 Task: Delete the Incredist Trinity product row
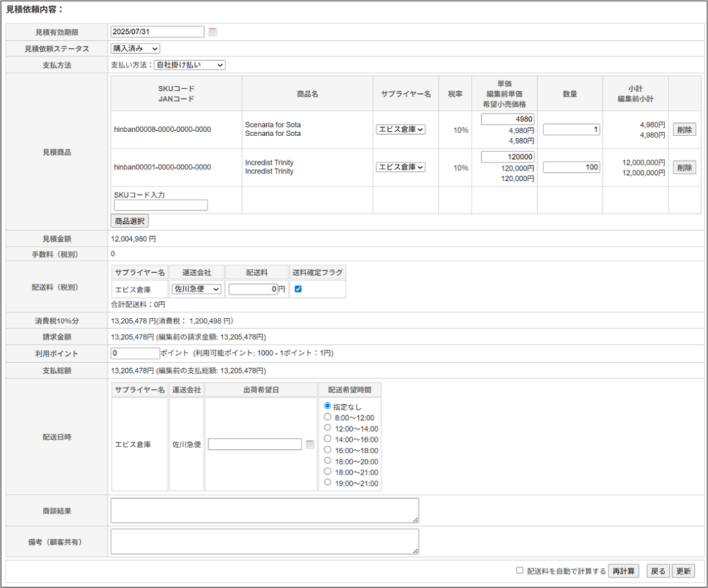click(x=684, y=167)
